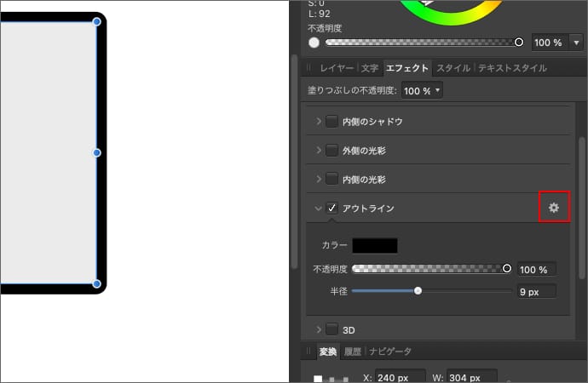
Task: Enable the 内側のシャドウ effect checkbox
Action: (332, 122)
